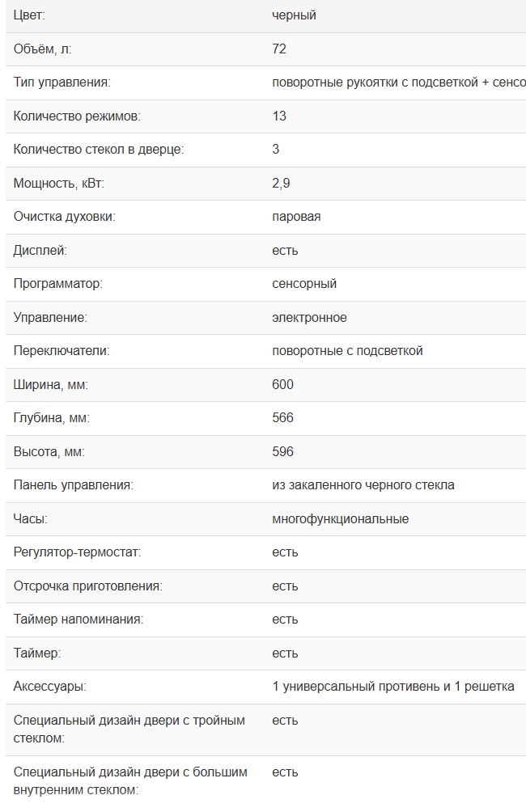This screenshot has height=812, width=526.
Task: Select the control value "электронное"
Action: pos(309,318)
